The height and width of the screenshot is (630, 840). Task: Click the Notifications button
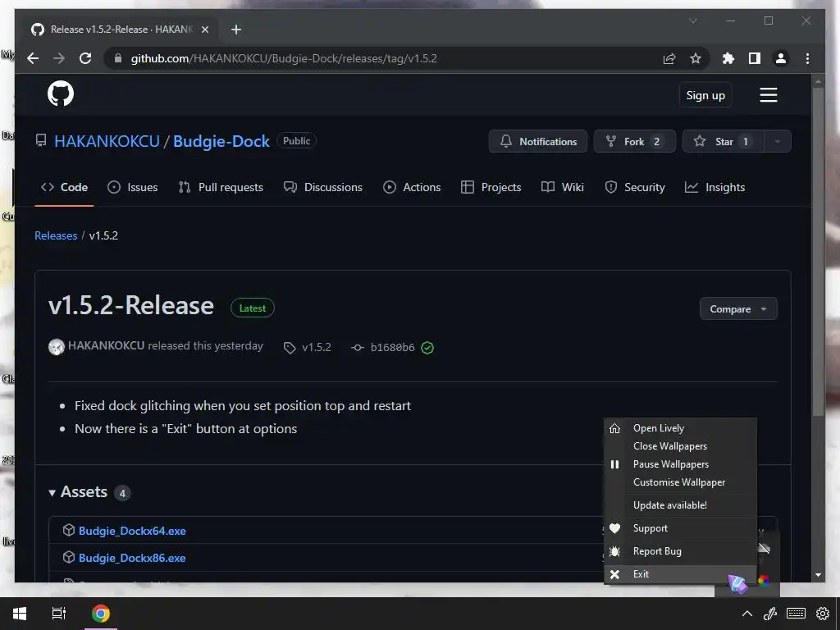click(x=538, y=141)
